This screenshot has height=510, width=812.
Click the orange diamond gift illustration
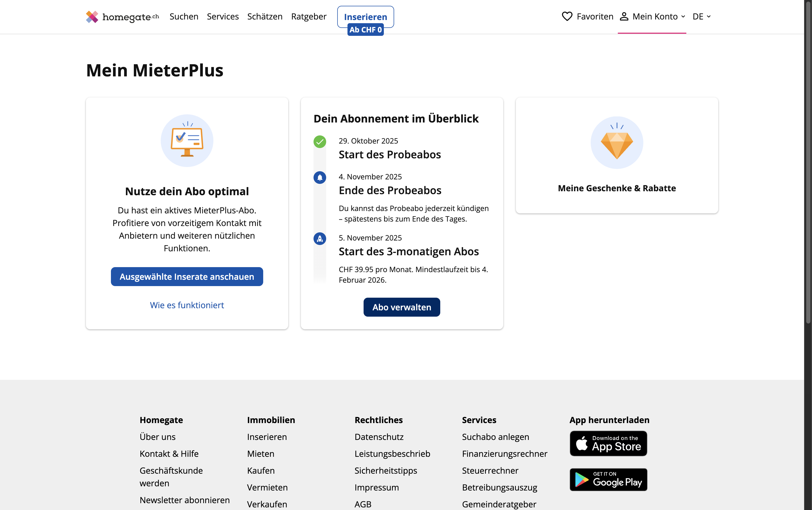tap(617, 143)
